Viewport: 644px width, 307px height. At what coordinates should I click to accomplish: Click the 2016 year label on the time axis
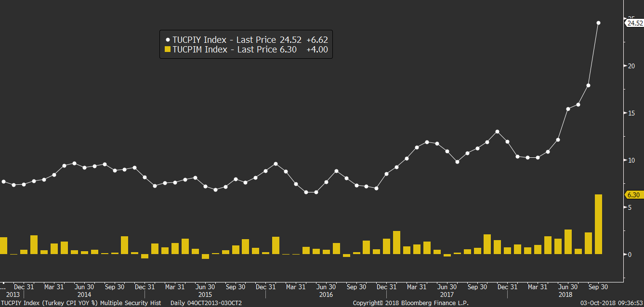[x=326, y=294]
